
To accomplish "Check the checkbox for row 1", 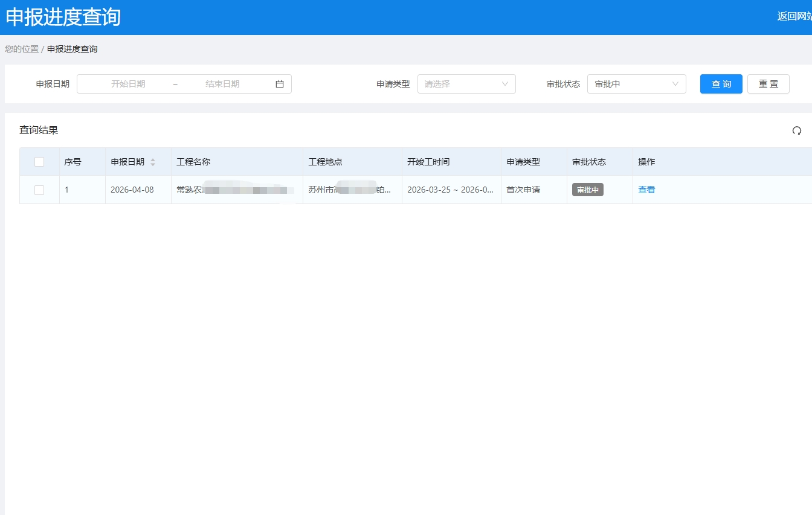I will click(x=39, y=190).
